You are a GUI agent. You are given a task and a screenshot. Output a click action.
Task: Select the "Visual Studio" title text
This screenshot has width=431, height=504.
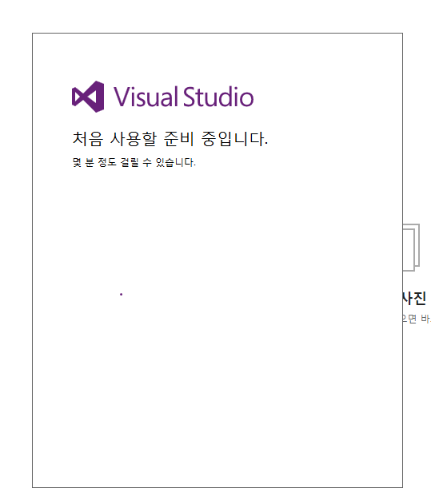[184, 97]
